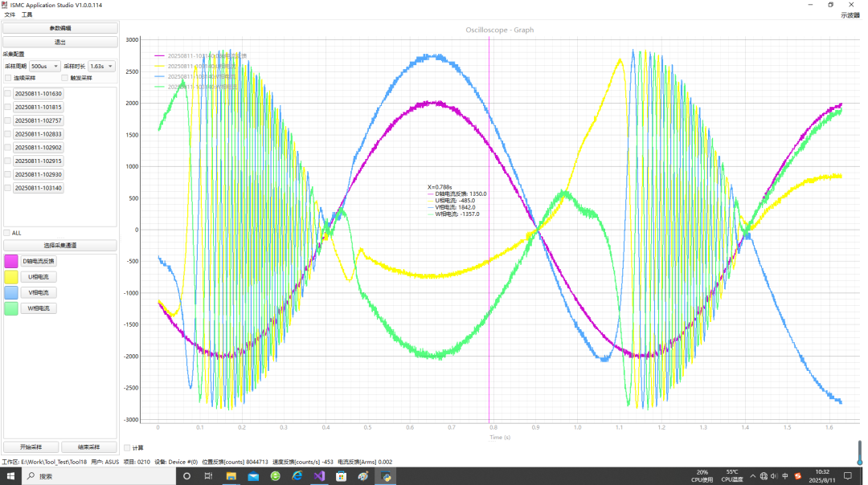
Task: Open network globe tray icon
Action: [764, 476]
